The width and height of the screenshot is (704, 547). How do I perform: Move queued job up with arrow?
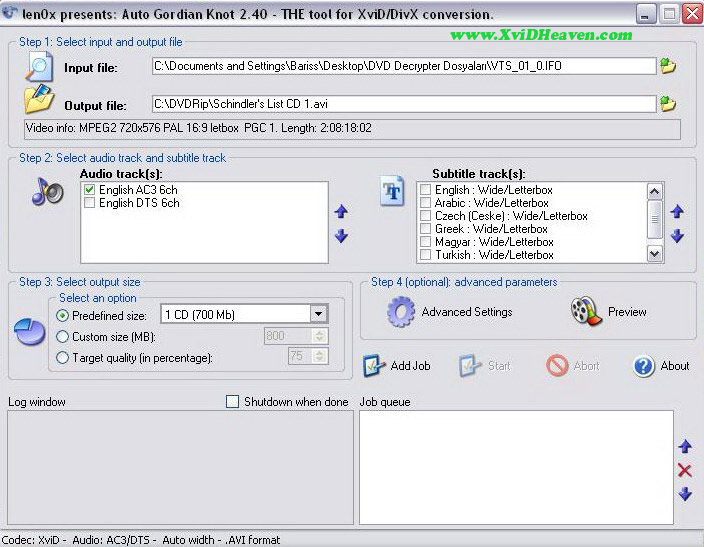click(x=685, y=446)
